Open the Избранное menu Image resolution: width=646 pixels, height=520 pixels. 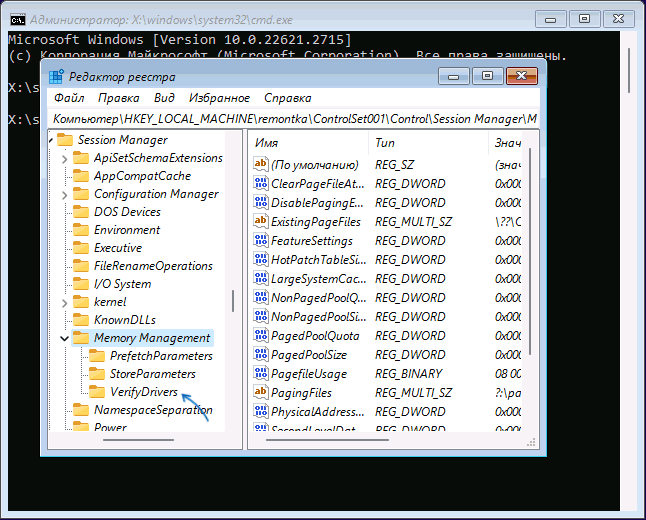coord(218,98)
